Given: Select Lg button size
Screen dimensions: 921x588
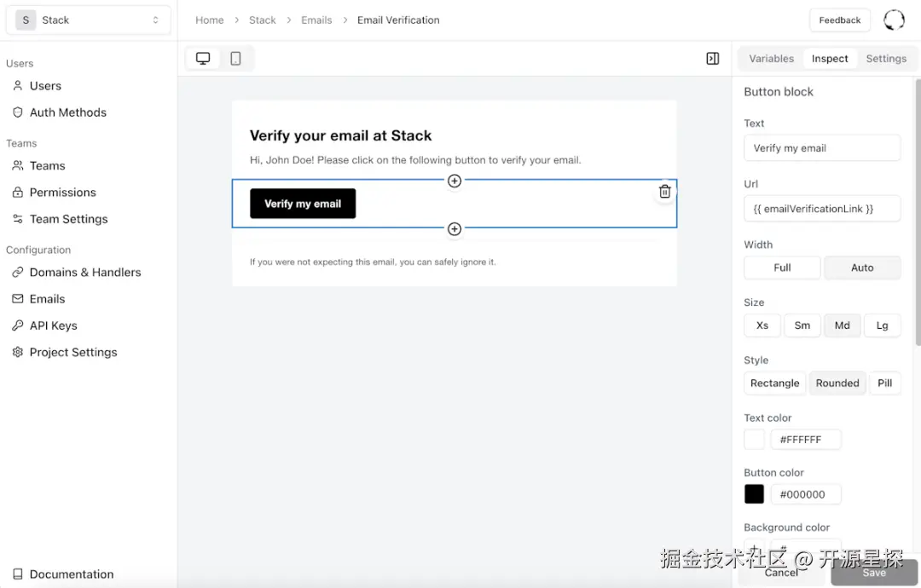Looking at the screenshot, I should (882, 325).
